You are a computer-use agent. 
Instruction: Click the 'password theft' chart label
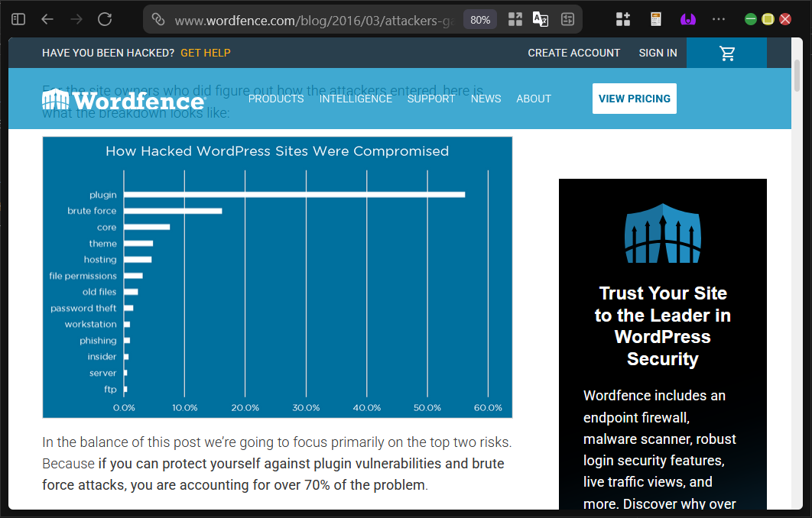click(83, 309)
